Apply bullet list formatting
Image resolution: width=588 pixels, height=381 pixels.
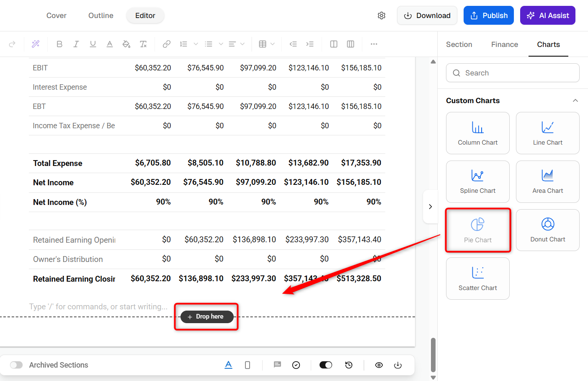209,44
